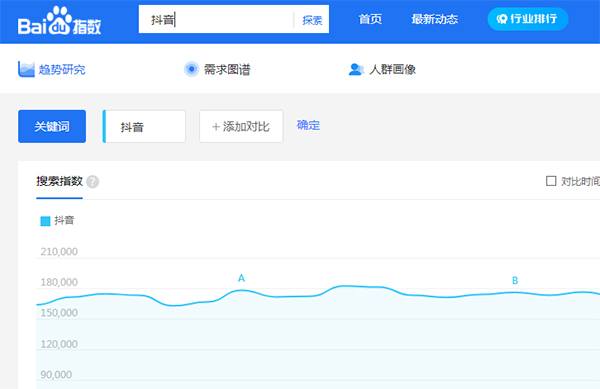Click the 趋势研究 chart icon
Viewport: 600px width, 389px height.
pos(26,69)
